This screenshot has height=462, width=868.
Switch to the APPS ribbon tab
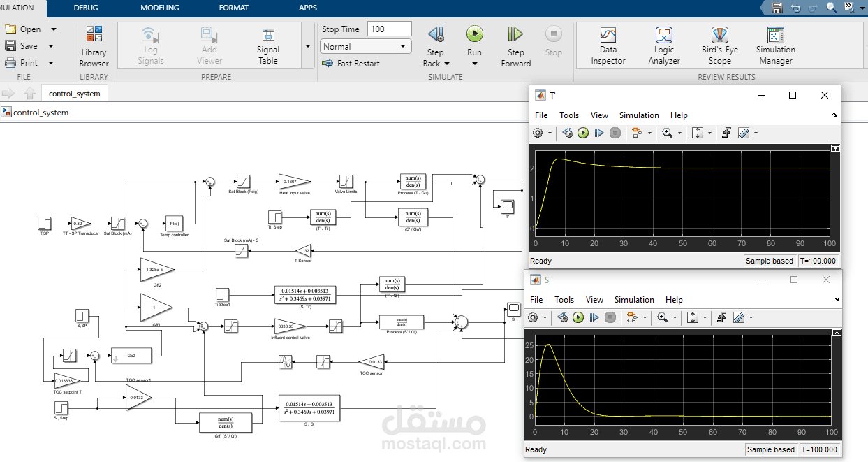point(308,8)
